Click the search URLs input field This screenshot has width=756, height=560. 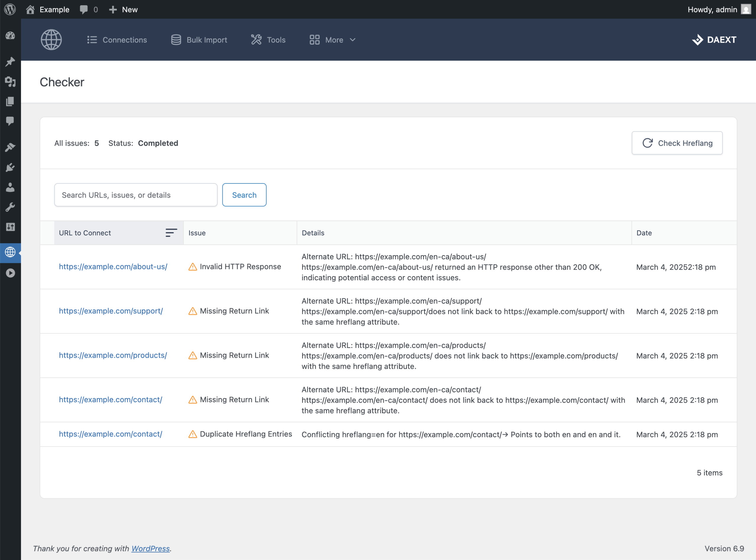coord(136,195)
